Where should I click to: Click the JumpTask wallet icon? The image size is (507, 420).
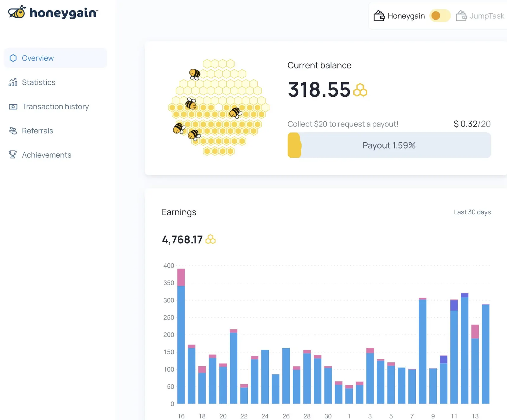click(x=461, y=16)
